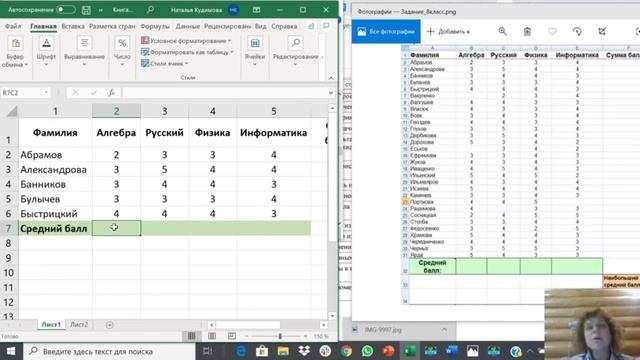
Task: Click the delete trash icon in Photos
Action: click(x=527, y=31)
